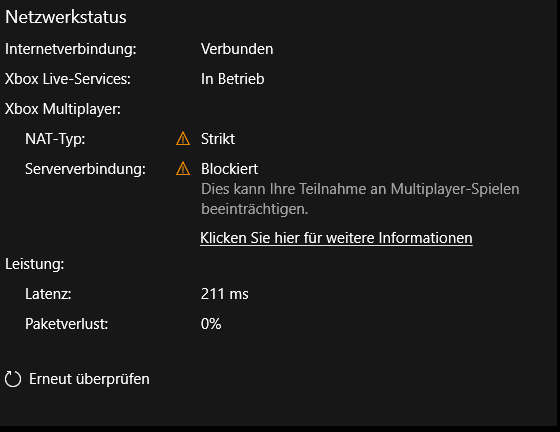
Task: Select the Erneut überprüfen button text
Action: [x=89, y=379]
